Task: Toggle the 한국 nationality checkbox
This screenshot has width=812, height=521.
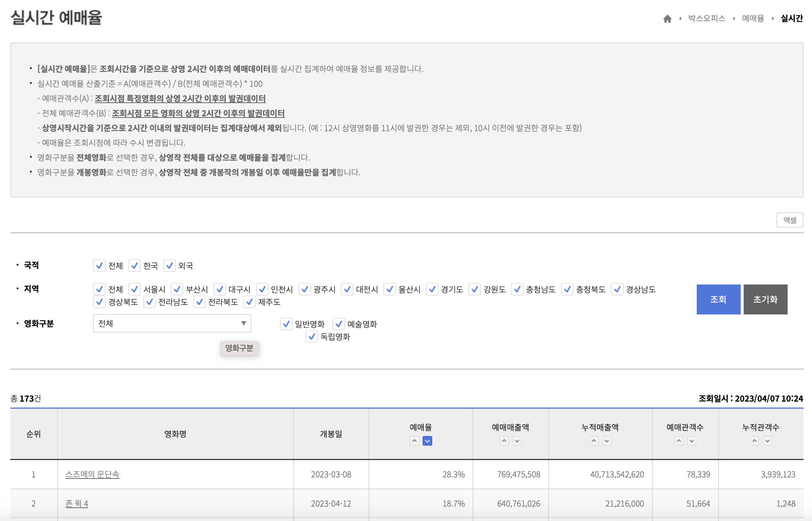Action: click(134, 266)
